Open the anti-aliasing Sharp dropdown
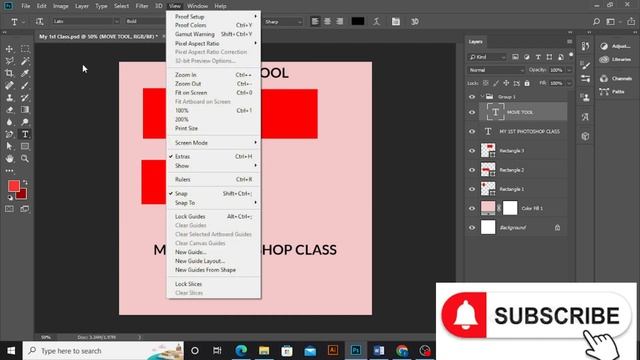Screen dimensions: 640x360 coord(283,22)
